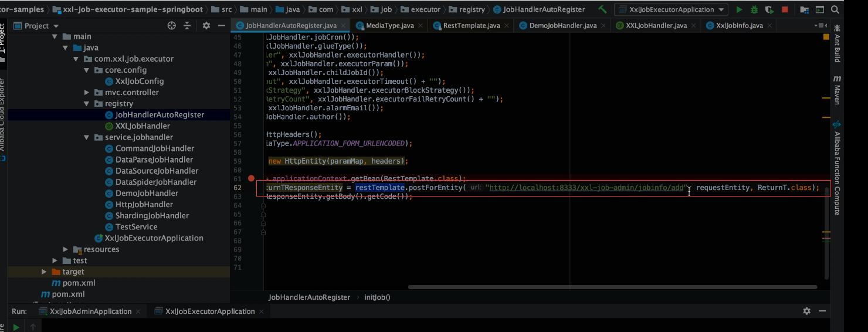Click the green Build hammer icon
This screenshot has height=332, width=868.
coord(602,9)
